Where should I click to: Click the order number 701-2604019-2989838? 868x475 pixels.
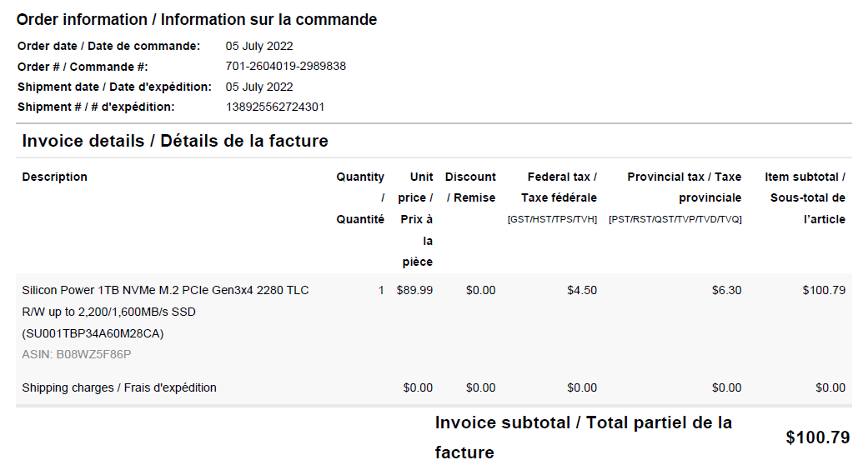click(285, 67)
